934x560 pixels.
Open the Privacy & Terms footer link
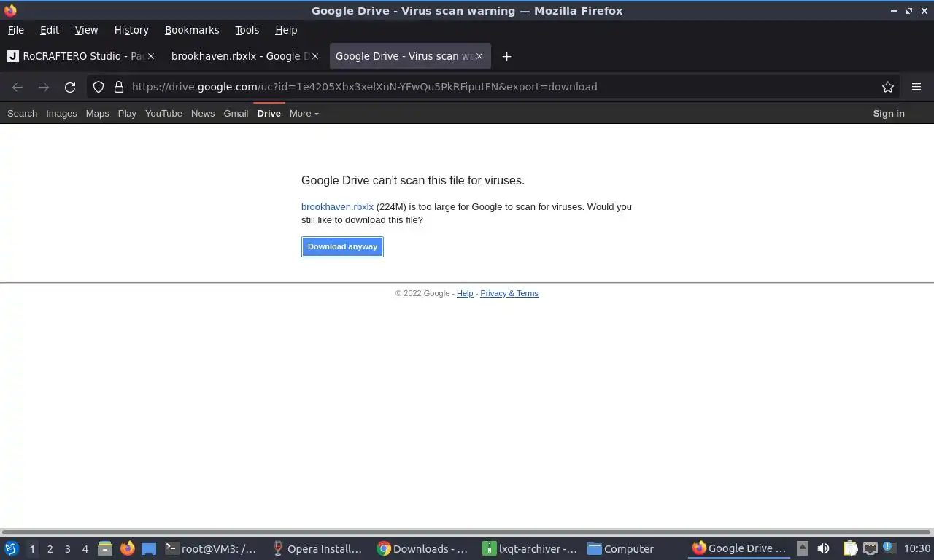(x=509, y=293)
